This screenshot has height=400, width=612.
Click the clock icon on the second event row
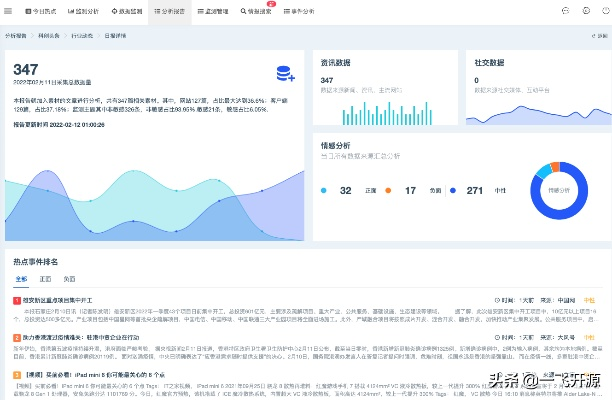point(497,338)
